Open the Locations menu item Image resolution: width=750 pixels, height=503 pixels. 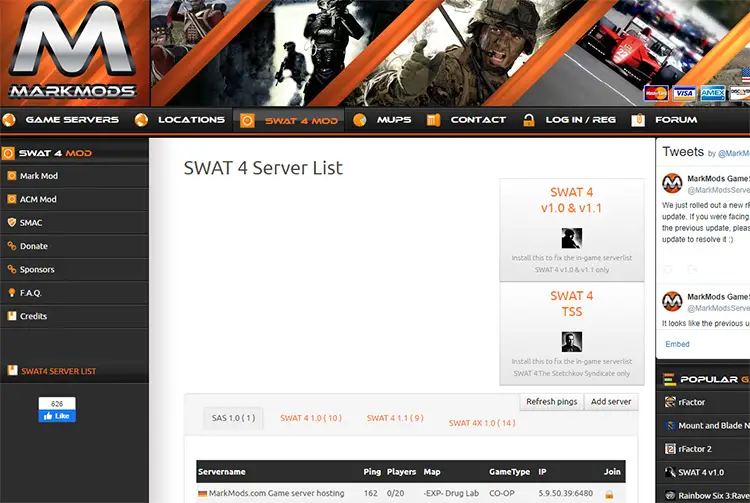click(191, 120)
